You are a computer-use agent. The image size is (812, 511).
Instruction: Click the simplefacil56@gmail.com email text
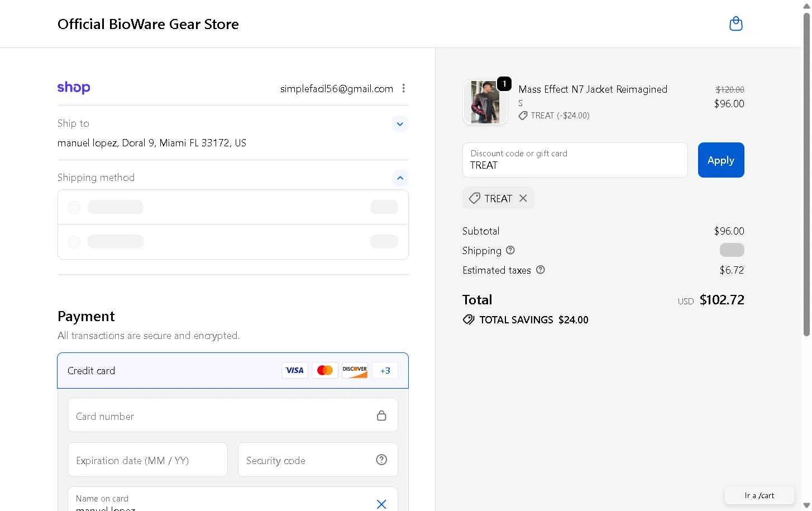pyautogui.click(x=337, y=89)
